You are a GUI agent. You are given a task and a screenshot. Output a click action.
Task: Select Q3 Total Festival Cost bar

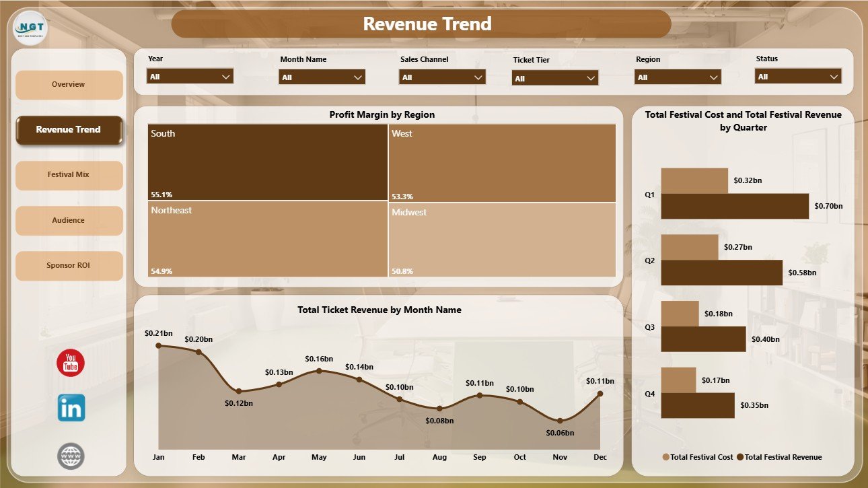[x=680, y=314]
